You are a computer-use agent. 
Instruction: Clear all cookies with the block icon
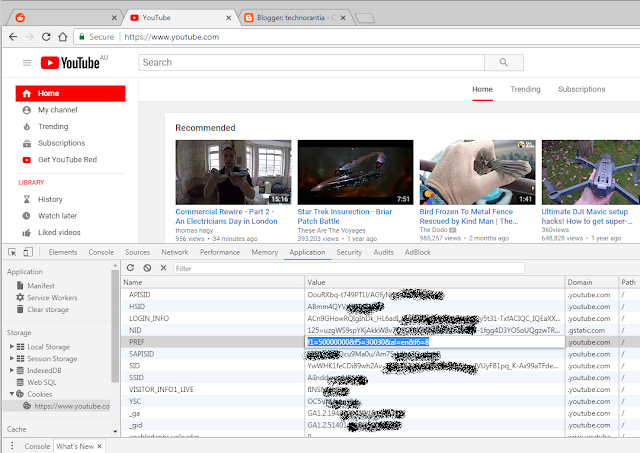pos(147,268)
